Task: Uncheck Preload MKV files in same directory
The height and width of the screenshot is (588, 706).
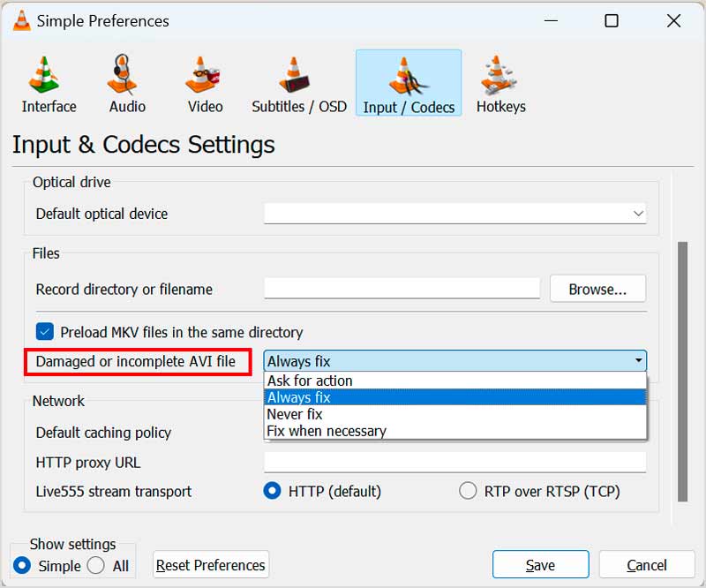Action: pos(45,332)
